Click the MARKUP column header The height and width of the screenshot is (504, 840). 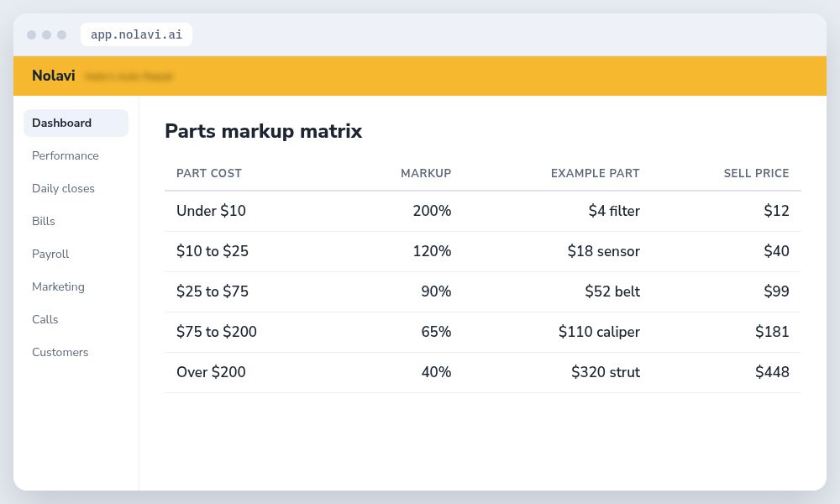click(426, 173)
